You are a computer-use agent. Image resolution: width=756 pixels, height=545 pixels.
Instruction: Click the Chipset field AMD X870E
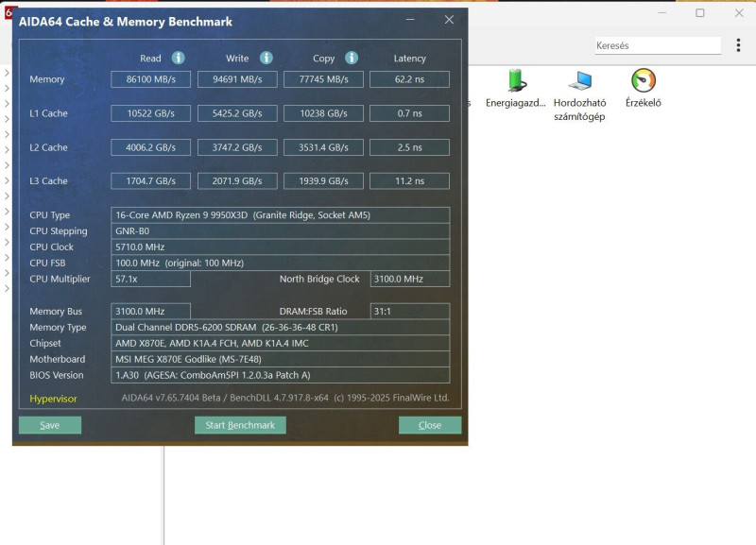pos(280,343)
